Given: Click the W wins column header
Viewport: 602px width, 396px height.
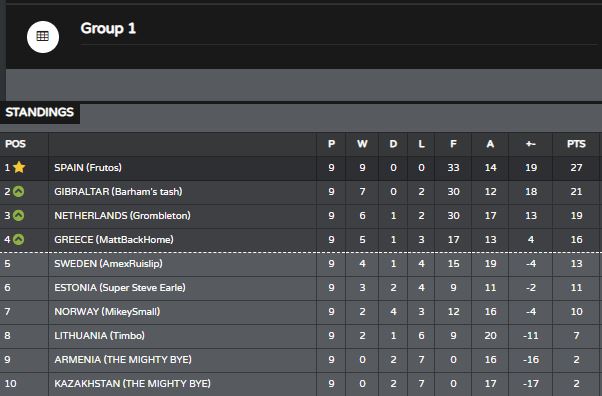Looking at the screenshot, I should [362, 144].
